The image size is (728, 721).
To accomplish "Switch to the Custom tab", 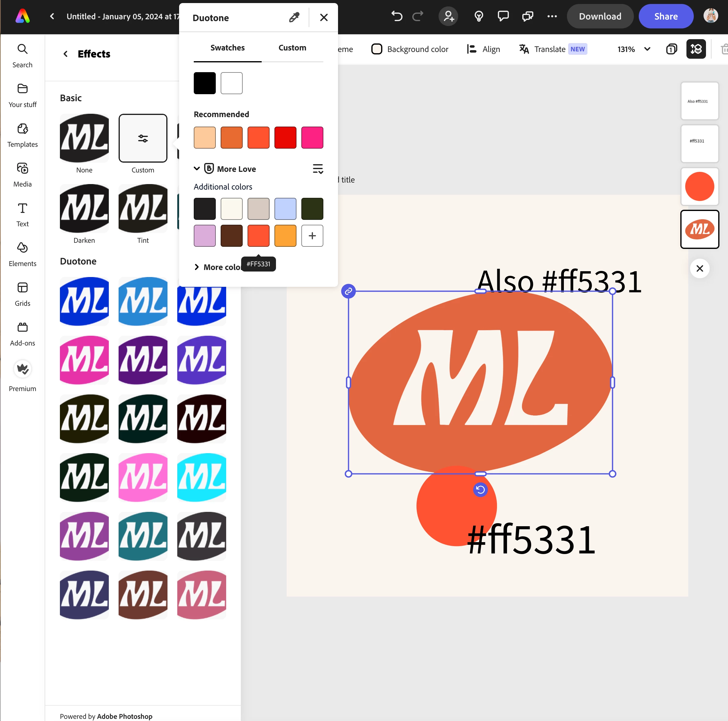I will tap(292, 48).
